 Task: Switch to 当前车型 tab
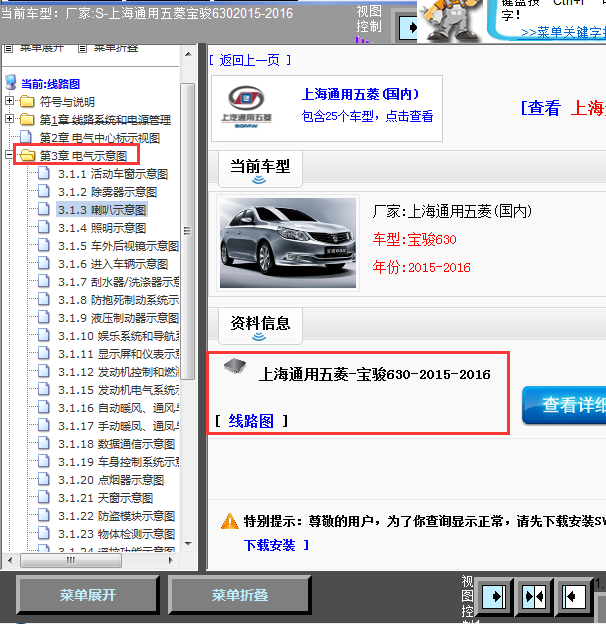260,169
